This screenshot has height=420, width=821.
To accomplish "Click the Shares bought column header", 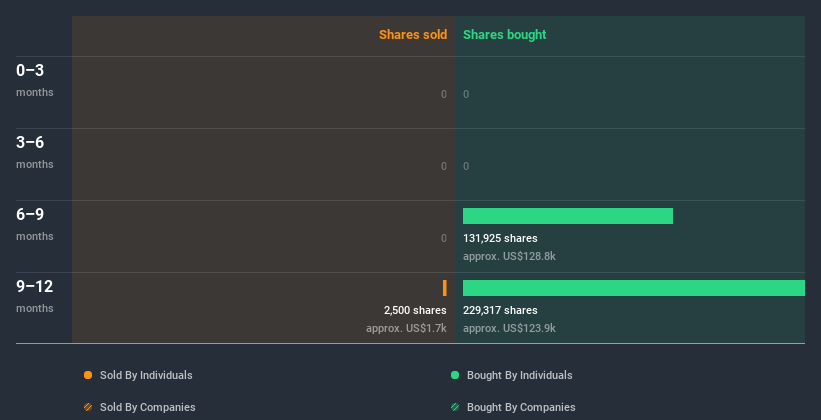I will (505, 35).
